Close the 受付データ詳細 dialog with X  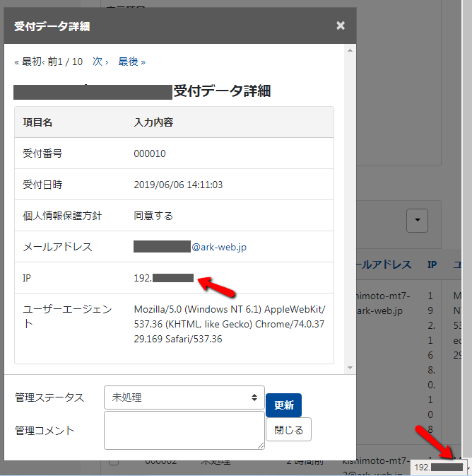(341, 26)
